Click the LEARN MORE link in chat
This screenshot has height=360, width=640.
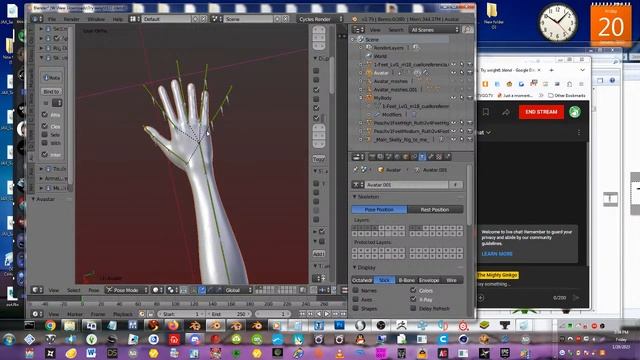497,254
